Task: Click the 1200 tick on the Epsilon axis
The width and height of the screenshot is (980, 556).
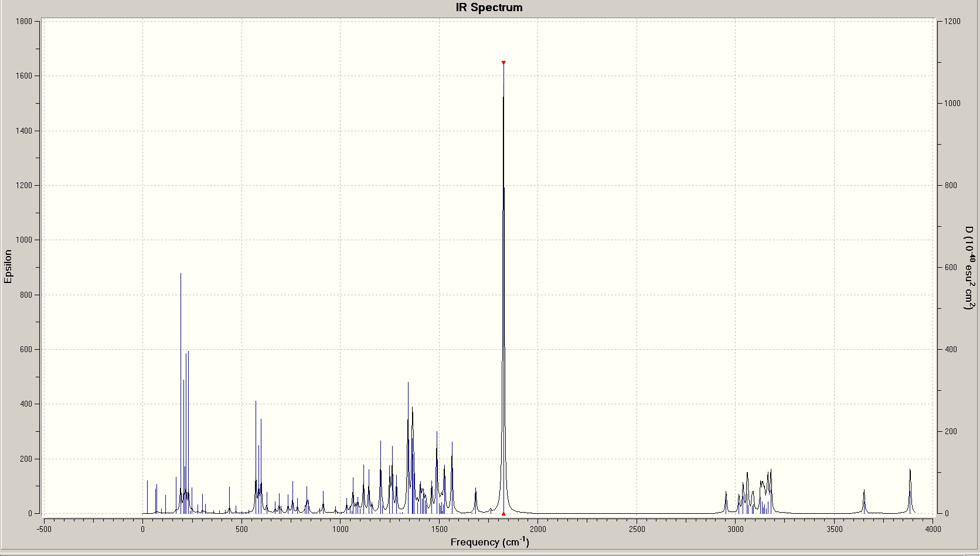Action: 23,186
